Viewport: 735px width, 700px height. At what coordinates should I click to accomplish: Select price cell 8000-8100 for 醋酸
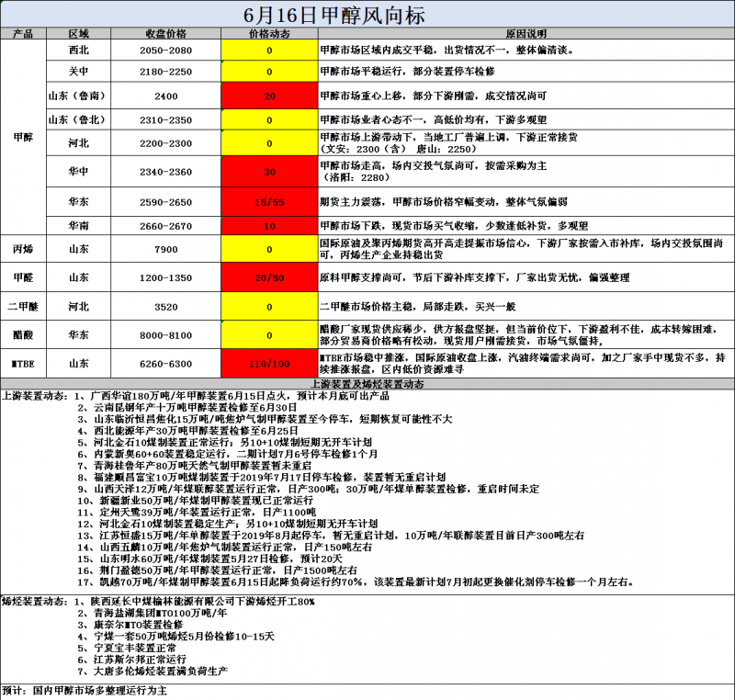(x=165, y=335)
